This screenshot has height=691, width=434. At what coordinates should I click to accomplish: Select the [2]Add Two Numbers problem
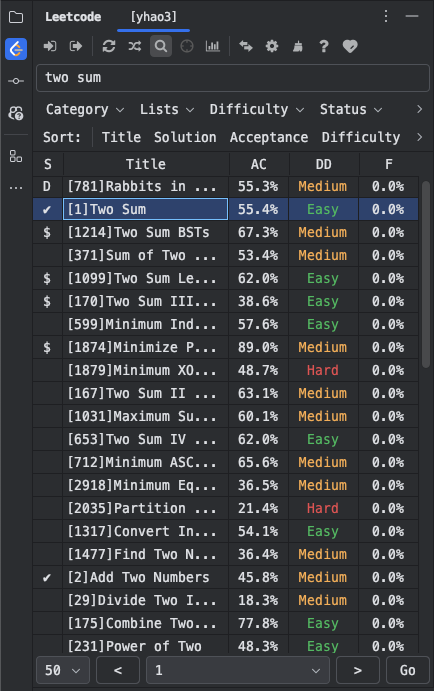tap(145, 577)
